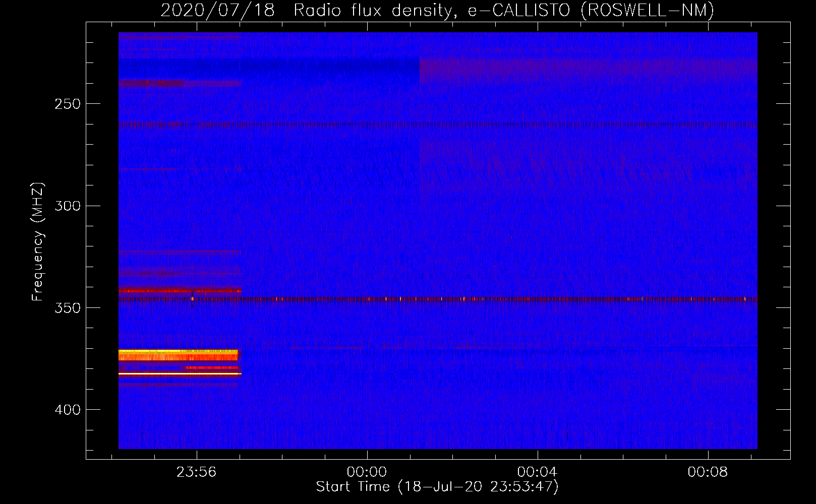Image resolution: width=816 pixels, height=504 pixels.
Task: Click the 'Frequency (MHZ)' axis label
Action: 38,241
